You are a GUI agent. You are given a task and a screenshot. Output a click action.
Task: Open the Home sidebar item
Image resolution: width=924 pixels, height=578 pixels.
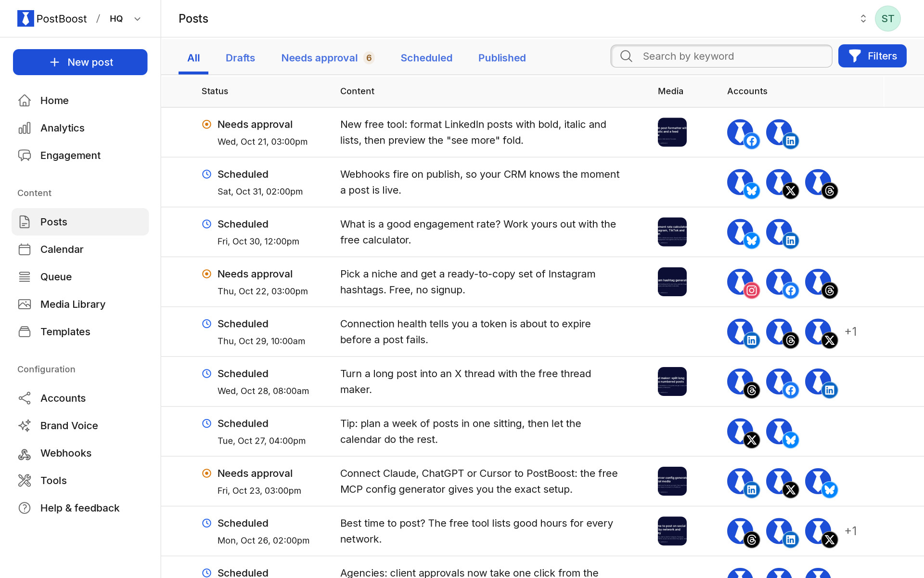click(x=80, y=100)
